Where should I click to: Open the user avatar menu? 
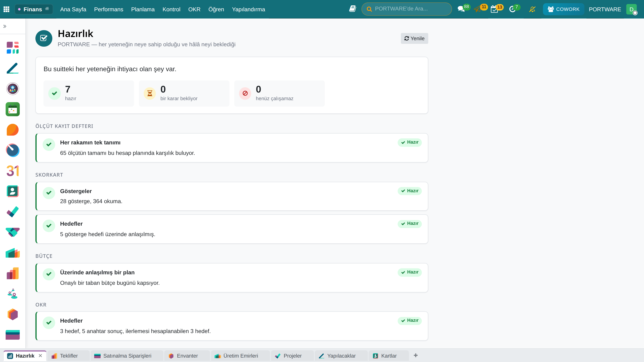tap(632, 9)
